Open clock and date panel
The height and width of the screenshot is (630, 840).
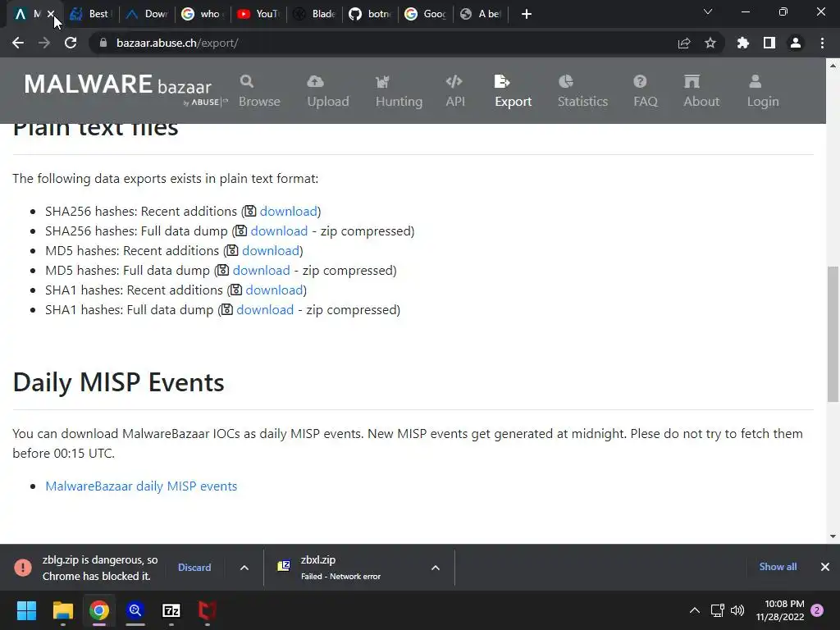coord(780,610)
